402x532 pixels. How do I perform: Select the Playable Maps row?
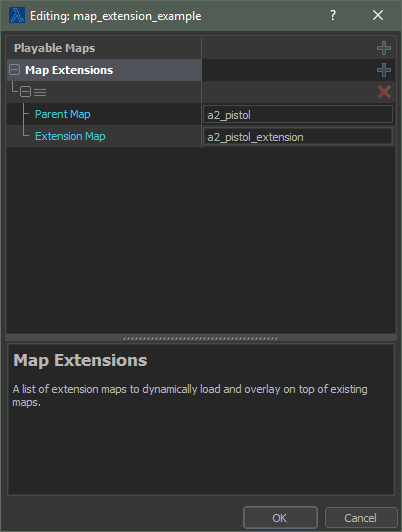104,48
